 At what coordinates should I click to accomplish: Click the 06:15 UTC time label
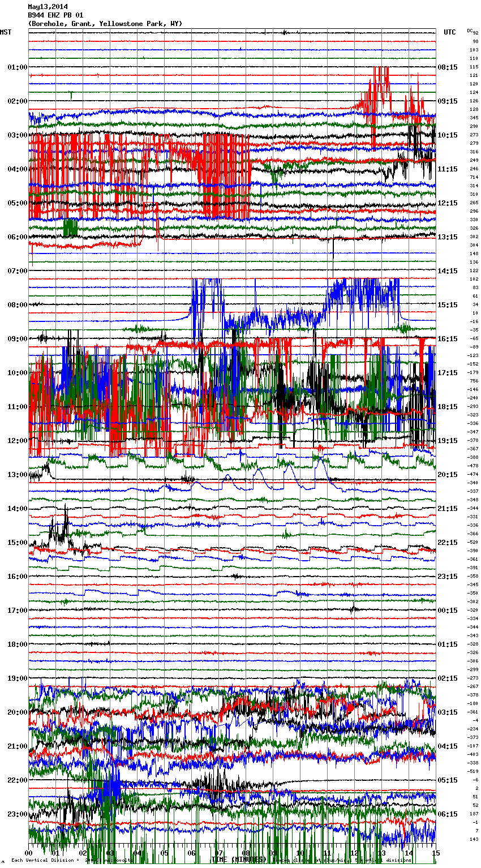point(447,814)
